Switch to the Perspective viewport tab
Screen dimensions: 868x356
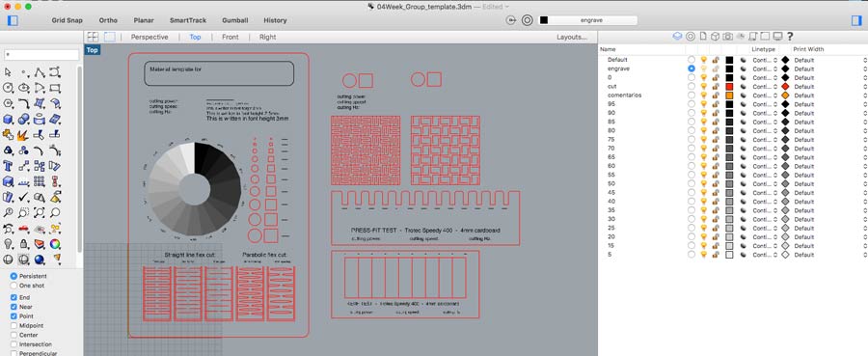click(x=149, y=37)
